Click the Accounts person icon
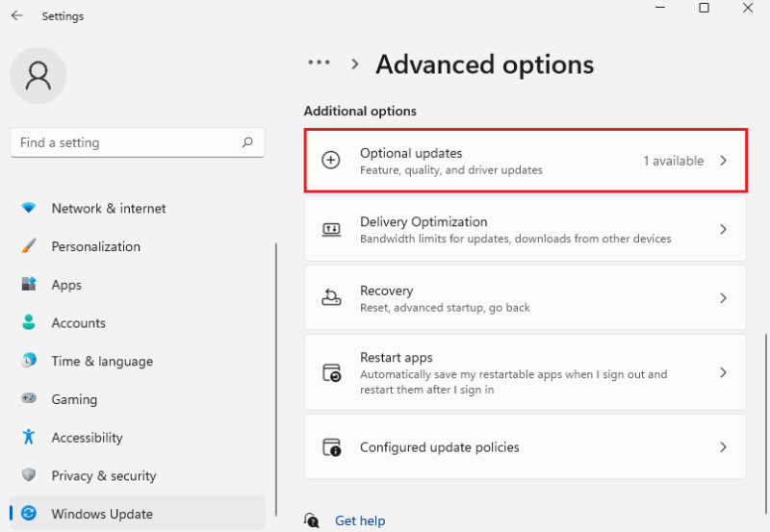This screenshot has height=532, width=770. 29,322
